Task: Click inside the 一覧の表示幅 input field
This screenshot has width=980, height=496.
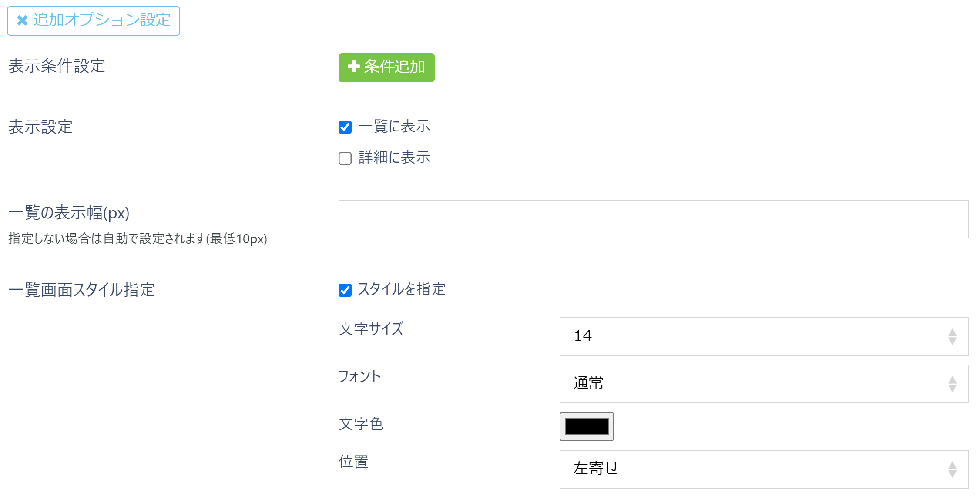Action: click(653, 219)
